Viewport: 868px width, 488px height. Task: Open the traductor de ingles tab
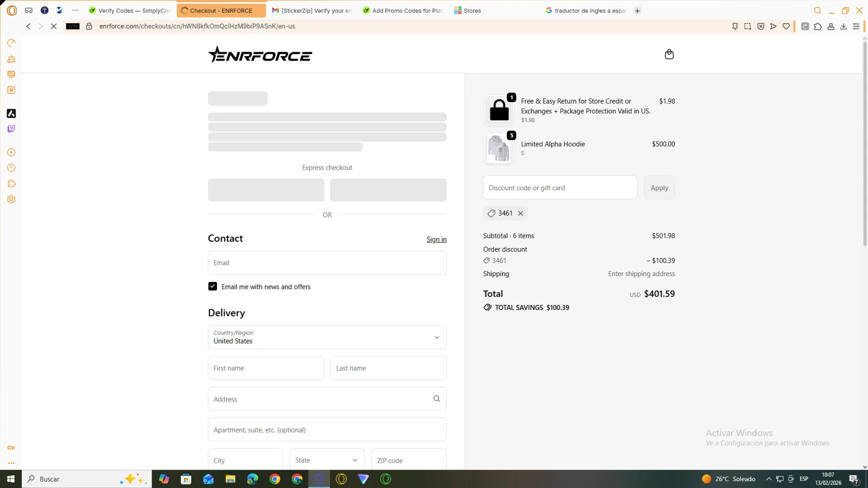click(x=586, y=10)
